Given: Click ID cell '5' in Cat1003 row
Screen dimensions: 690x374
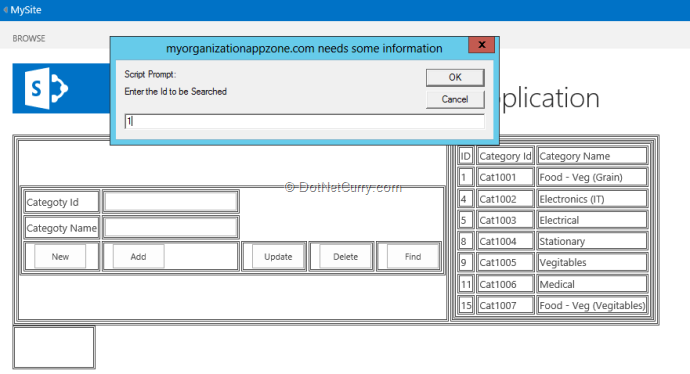Looking at the screenshot, I should tap(466, 220).
